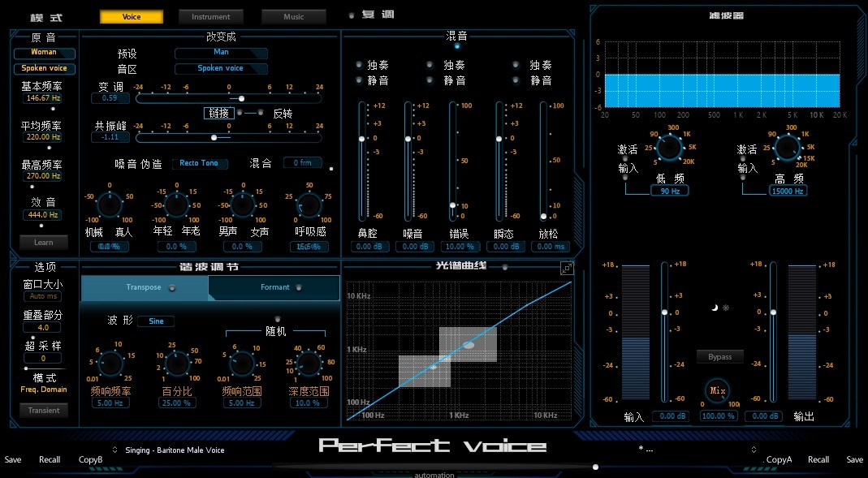Screen dimensions: 868x478
Task: Switch to the Formant tab
Action: click(274, 287)
